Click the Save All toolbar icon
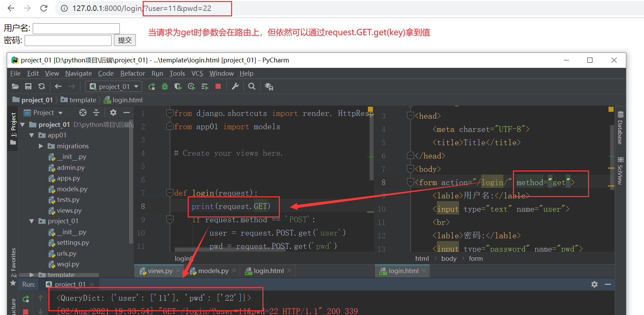 28,86
